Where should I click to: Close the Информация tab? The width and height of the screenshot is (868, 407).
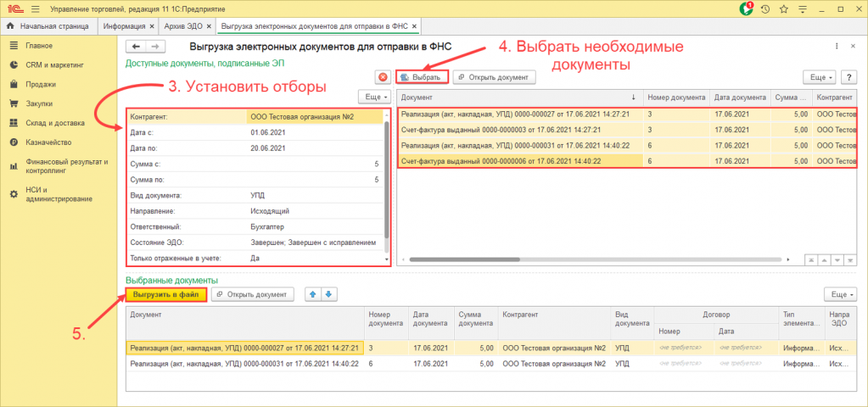(x=150, y=26)
